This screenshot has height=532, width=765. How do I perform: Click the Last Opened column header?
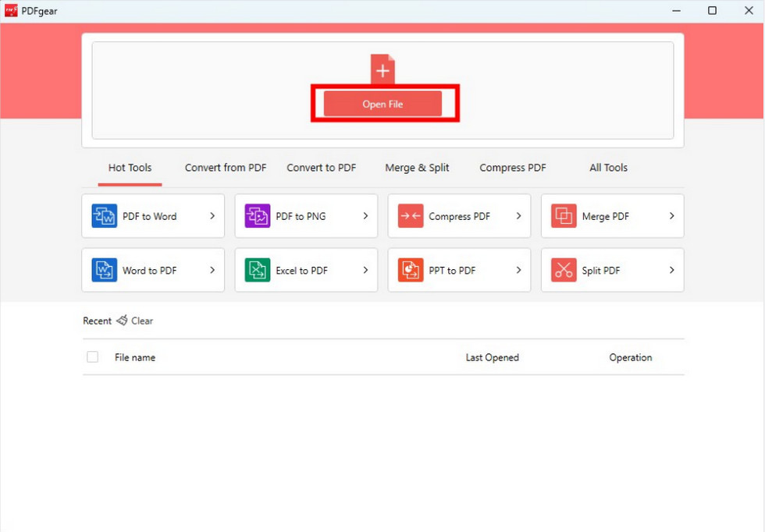pyautogui.click(x=492, y=356)
